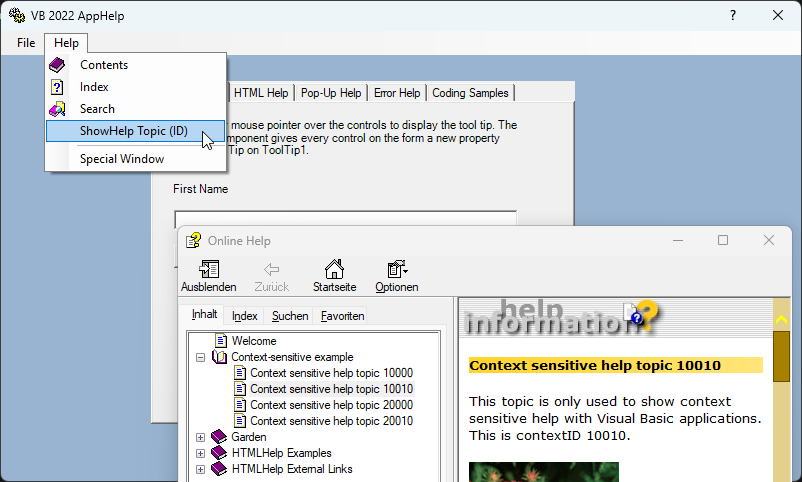Image resolution: width=802 pixels, height=482 pixels.
Task: Click the Garden book icon in tree
Action: (219, 437)
